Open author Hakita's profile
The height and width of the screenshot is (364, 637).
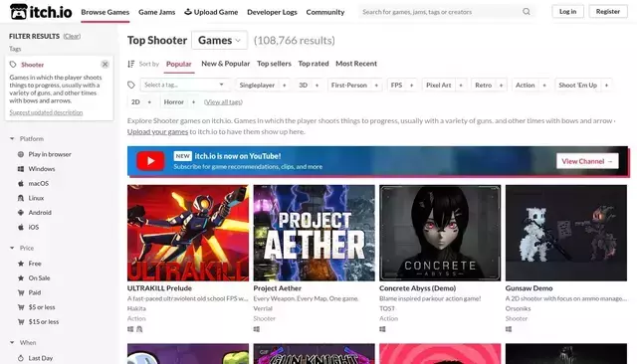point(136,308)
